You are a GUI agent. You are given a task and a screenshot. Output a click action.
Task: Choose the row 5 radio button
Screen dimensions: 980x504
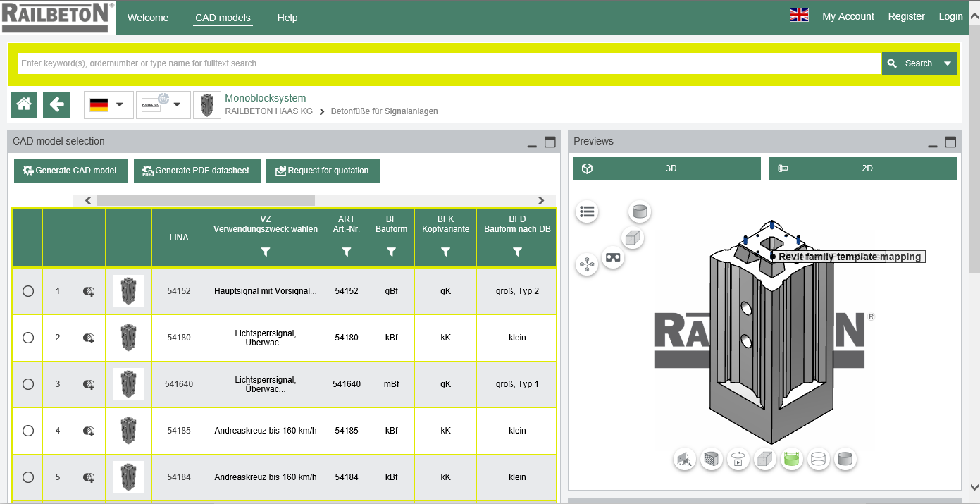pyautogui.click(x=28, y=477)
